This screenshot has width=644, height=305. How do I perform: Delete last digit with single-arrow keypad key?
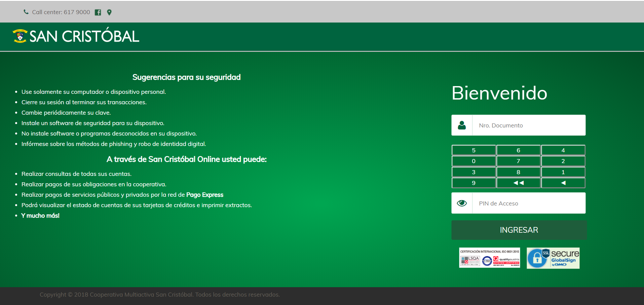tap(563, 183)
